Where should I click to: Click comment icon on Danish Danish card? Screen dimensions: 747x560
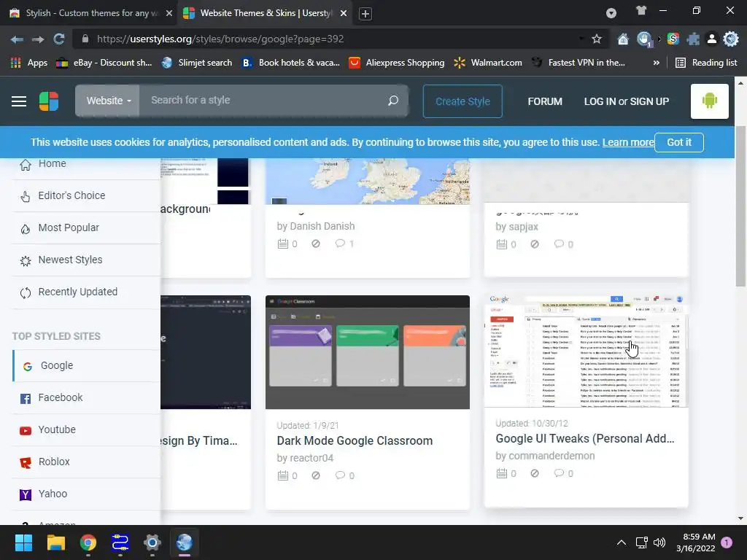tap(340, 244)
